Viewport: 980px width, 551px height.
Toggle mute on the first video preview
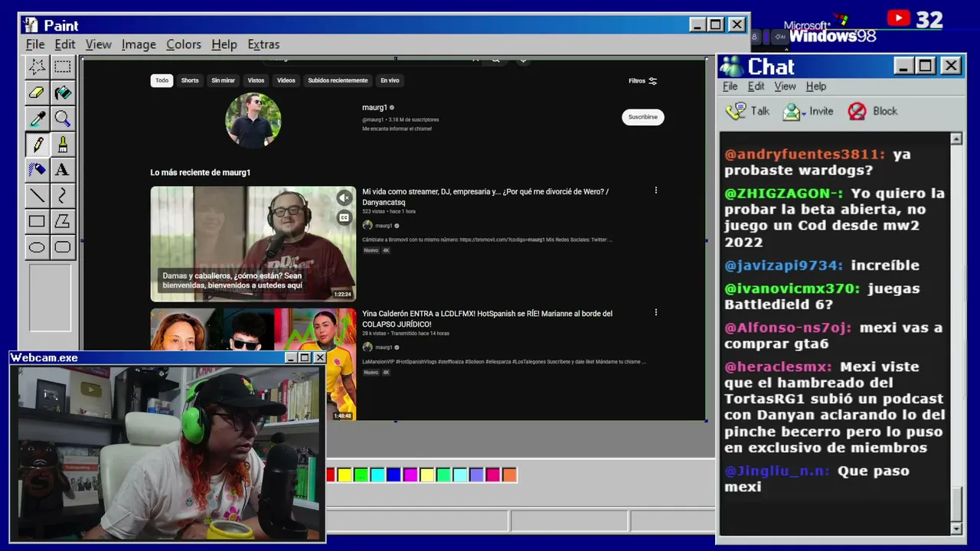click(x=345, y=198)
